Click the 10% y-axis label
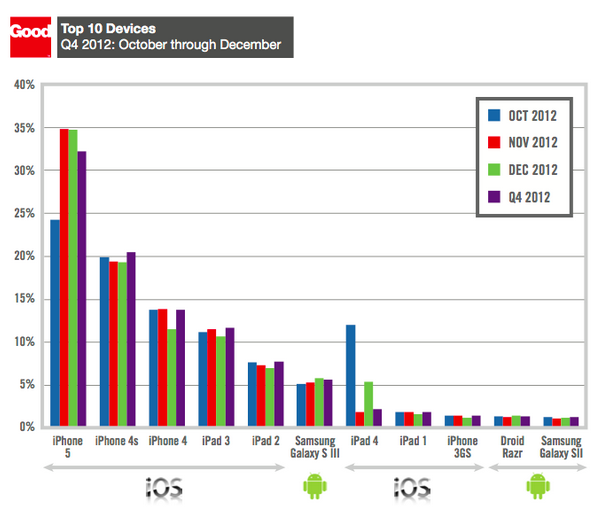The height and width of the screenshot is (507, 597). [24, 342]
